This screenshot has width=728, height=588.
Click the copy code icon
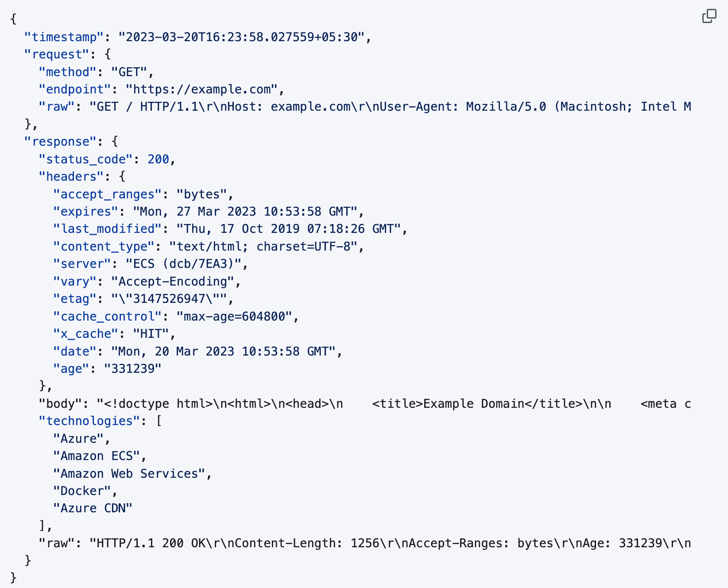click(709, 16)
